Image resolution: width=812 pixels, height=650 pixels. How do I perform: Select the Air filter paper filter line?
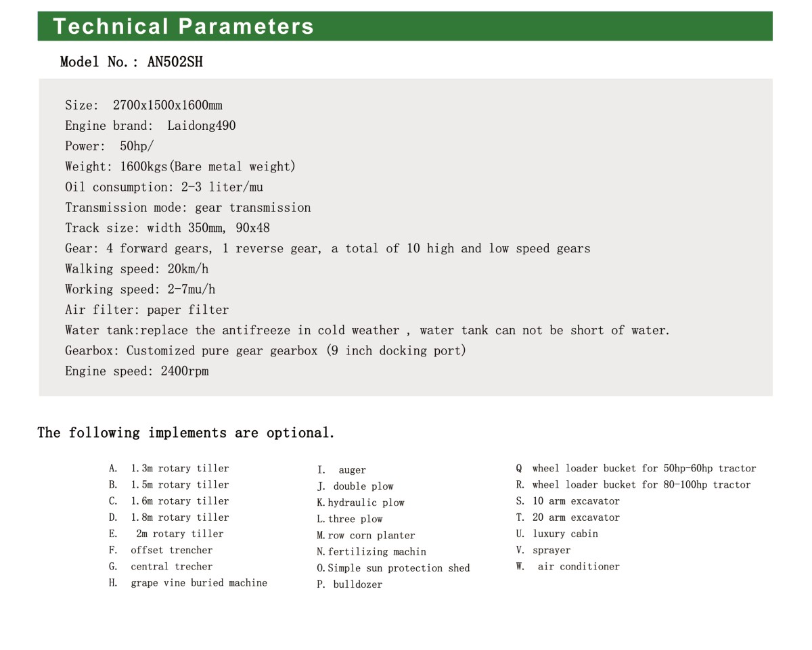147,310
